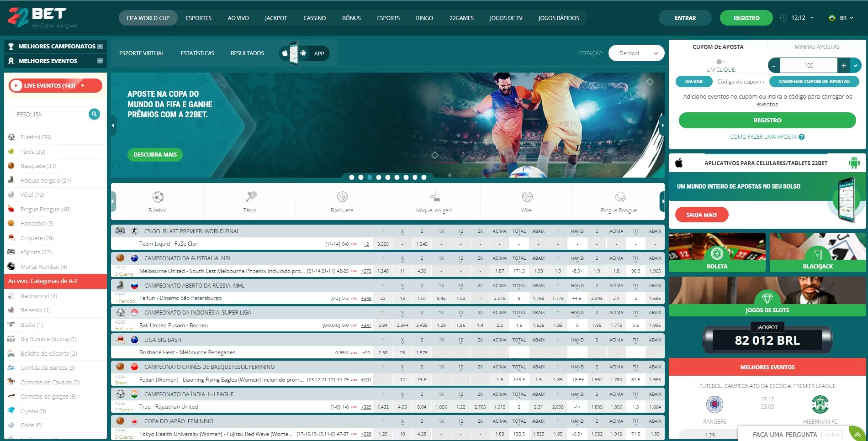Open the time zone dropdown near 12:12
Viewport: 868px width, 441px height.
pos(812,18)
